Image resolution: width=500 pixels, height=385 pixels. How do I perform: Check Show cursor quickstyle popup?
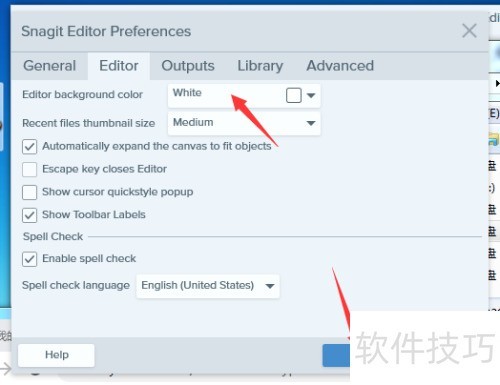[29, 192]
